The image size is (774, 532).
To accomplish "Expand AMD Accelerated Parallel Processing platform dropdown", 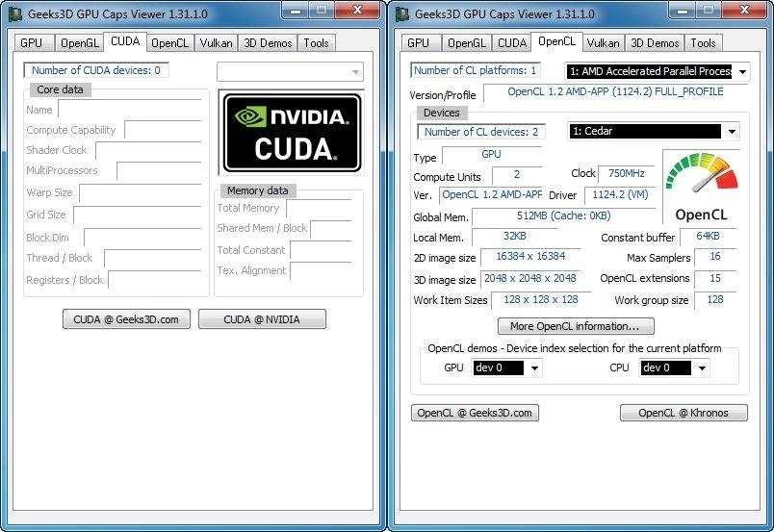I will pyautogui.click(x=658, y=71).
